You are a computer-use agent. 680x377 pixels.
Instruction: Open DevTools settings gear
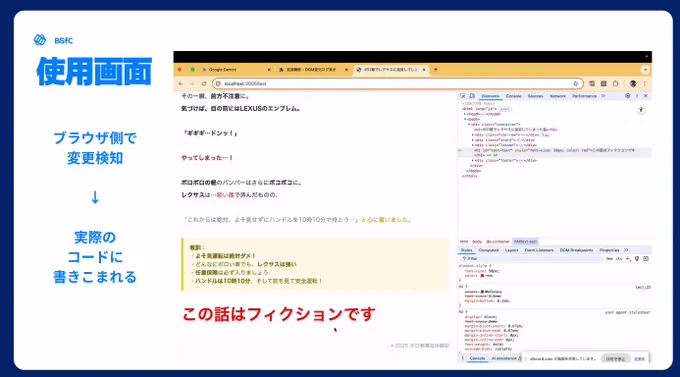628,96
